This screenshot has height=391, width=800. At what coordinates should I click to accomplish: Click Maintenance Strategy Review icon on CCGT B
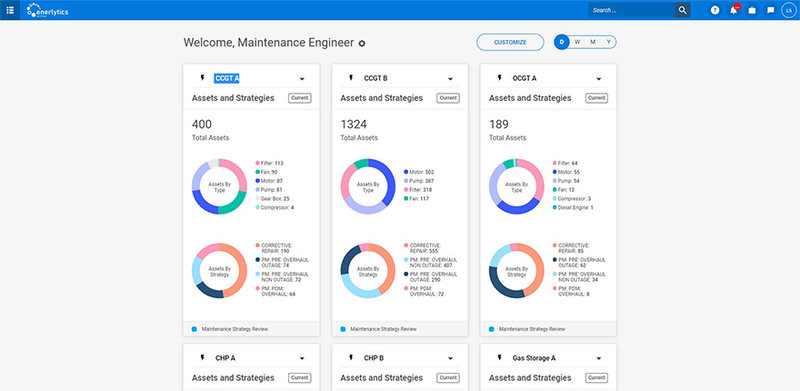(x=343, y=329)
